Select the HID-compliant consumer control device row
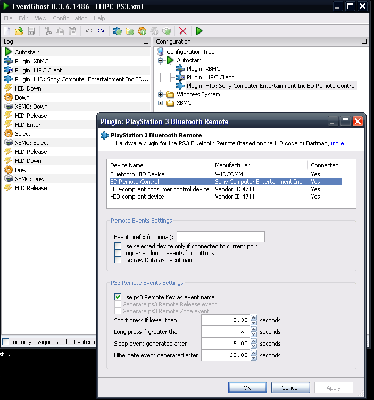The image size is (374, 400). tap(226, 189)
